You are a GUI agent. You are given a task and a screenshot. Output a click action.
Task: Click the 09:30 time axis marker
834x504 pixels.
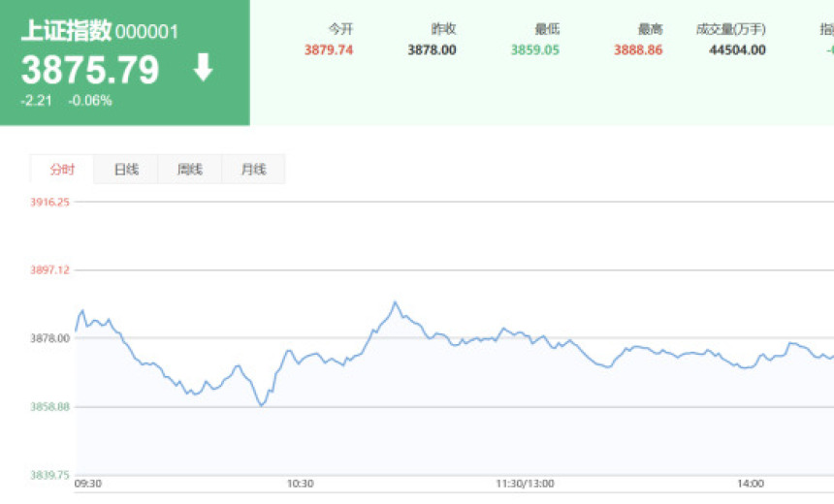(88, 484)
